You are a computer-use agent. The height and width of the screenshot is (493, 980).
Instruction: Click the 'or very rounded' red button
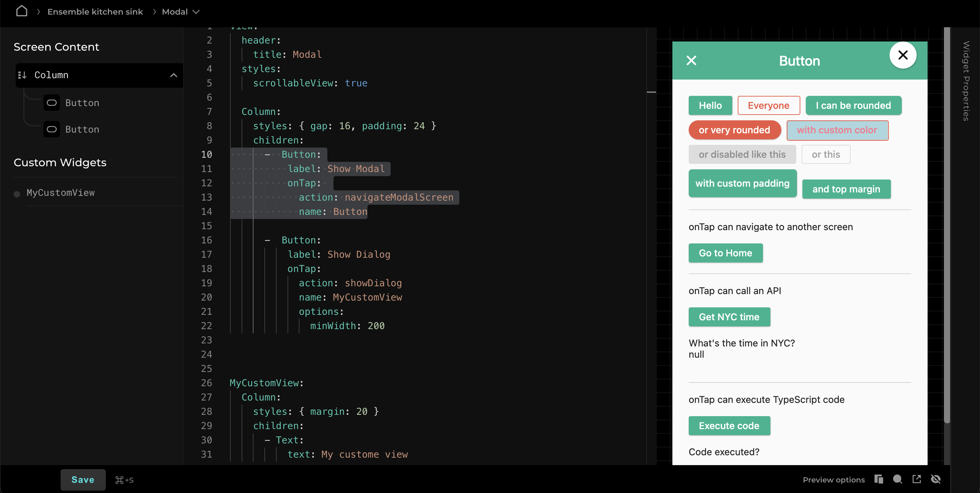tap(734, 130)
